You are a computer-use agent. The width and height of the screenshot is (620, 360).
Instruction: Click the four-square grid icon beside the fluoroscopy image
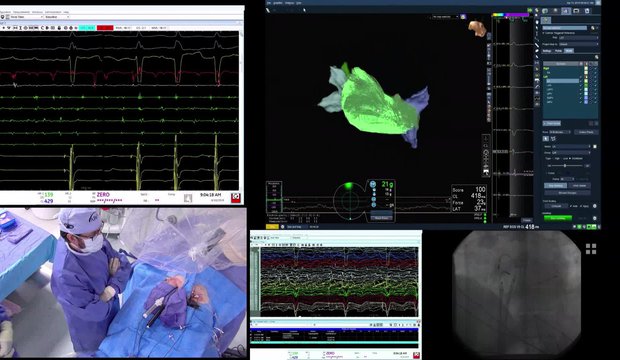point(591,249)
